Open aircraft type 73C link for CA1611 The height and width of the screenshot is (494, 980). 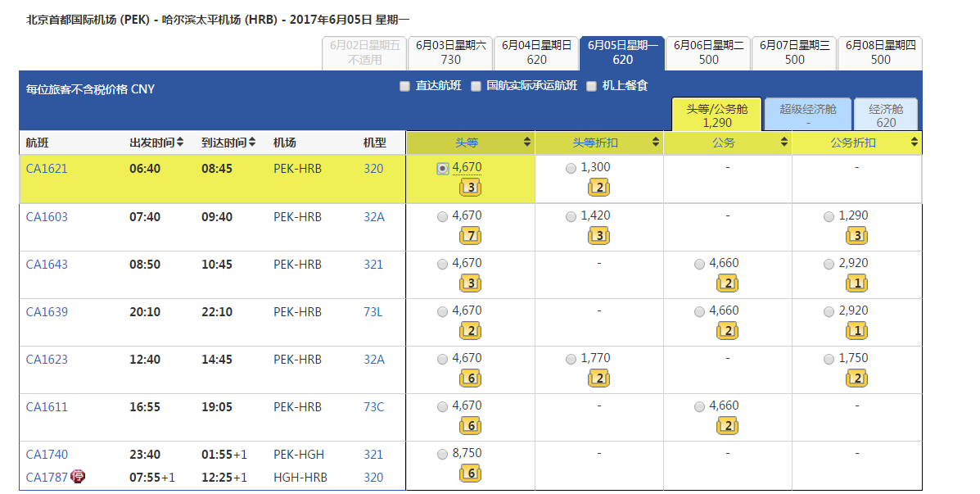click(x=374, y=407)
